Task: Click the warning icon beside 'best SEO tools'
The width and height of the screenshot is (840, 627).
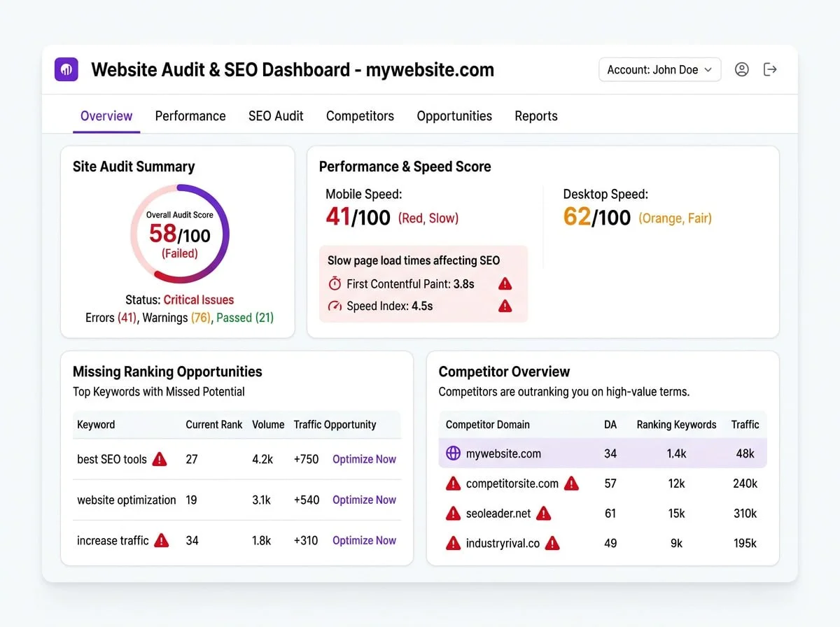Action: 160,459
